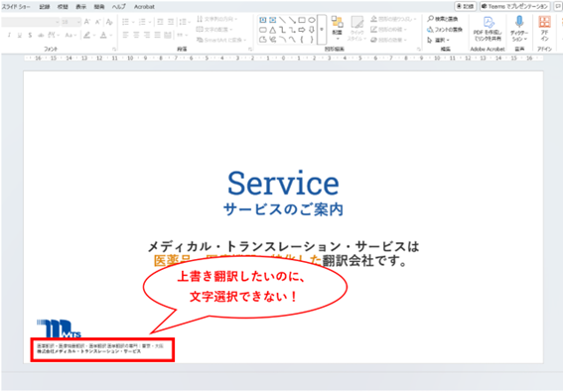Choose the oval shape in gallery
Image resolution: width=563 pixels, height=392 pixels.
[312, 20]
